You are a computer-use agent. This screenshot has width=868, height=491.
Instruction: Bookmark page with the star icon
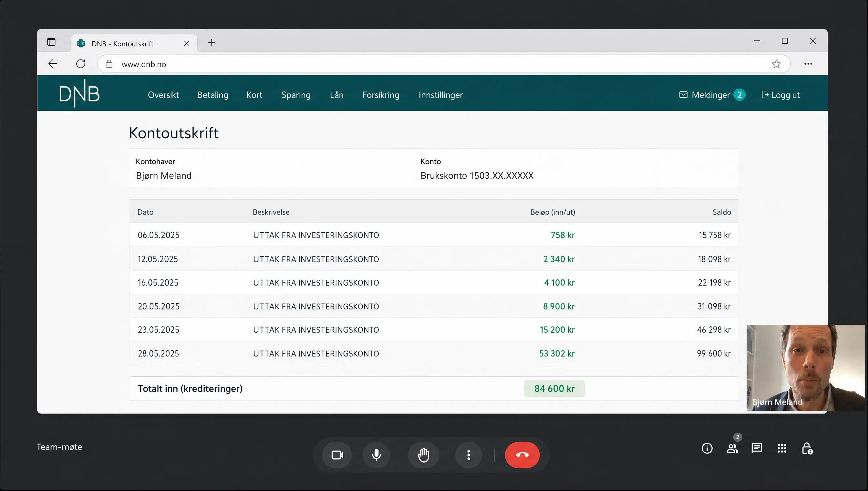pyautogui.click(x=776, y=64)
